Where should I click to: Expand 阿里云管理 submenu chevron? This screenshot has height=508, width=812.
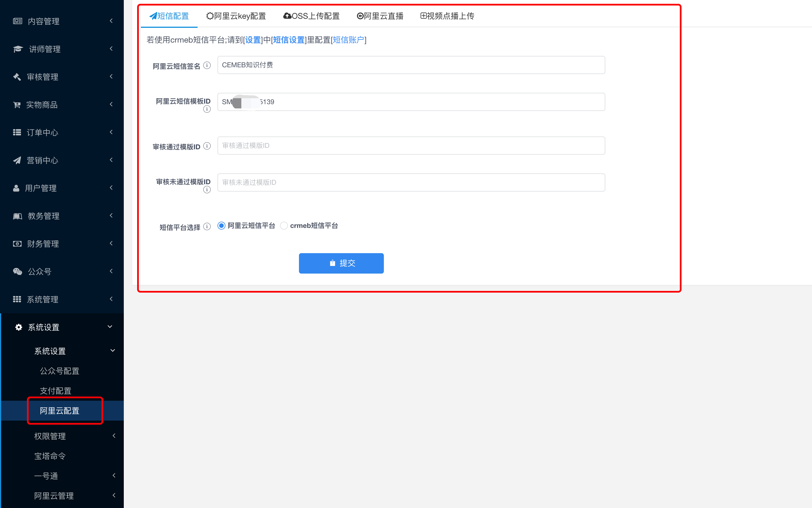pyautogui.click(x=114, y=495)
